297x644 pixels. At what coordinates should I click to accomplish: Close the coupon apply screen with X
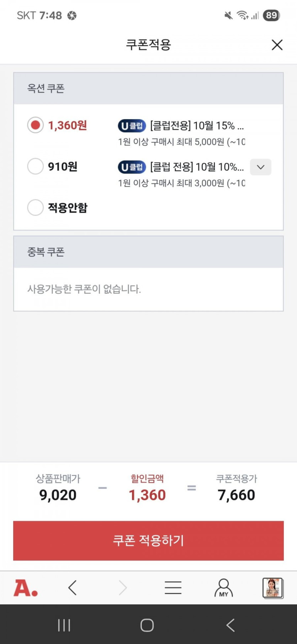(x=277, y=45)
